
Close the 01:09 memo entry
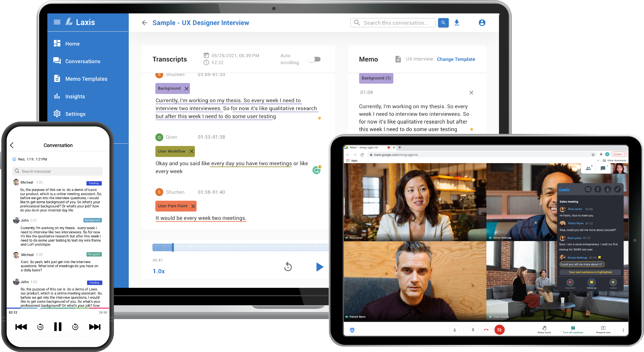(x=471, y=93)
